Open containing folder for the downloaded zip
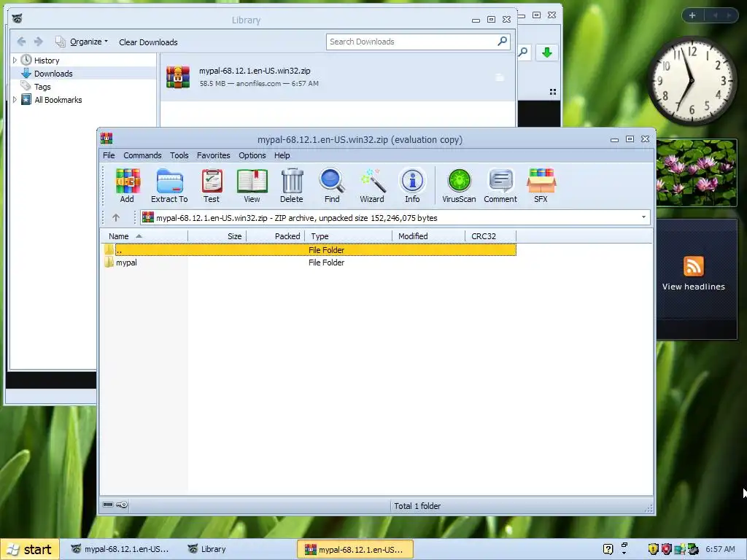Image resolution: width=747 pixels, height=560 pixels. pos(499,77)
